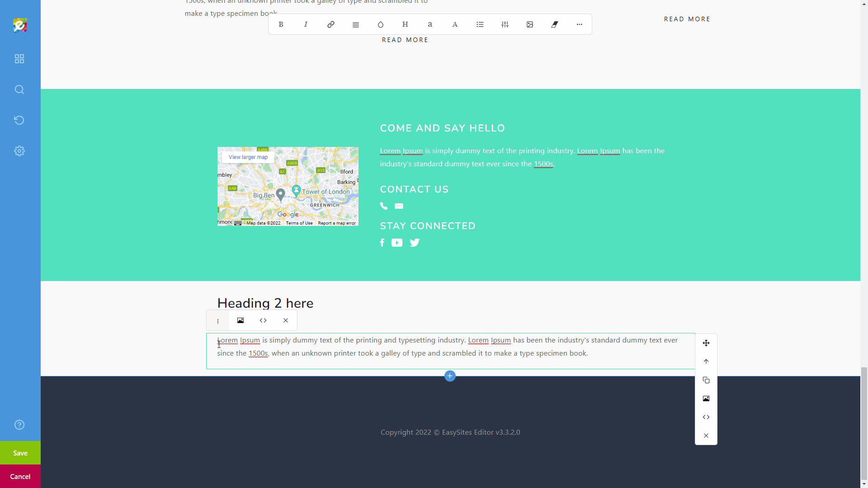
Task: Click the centered READ MORE link
Action: 405,40
